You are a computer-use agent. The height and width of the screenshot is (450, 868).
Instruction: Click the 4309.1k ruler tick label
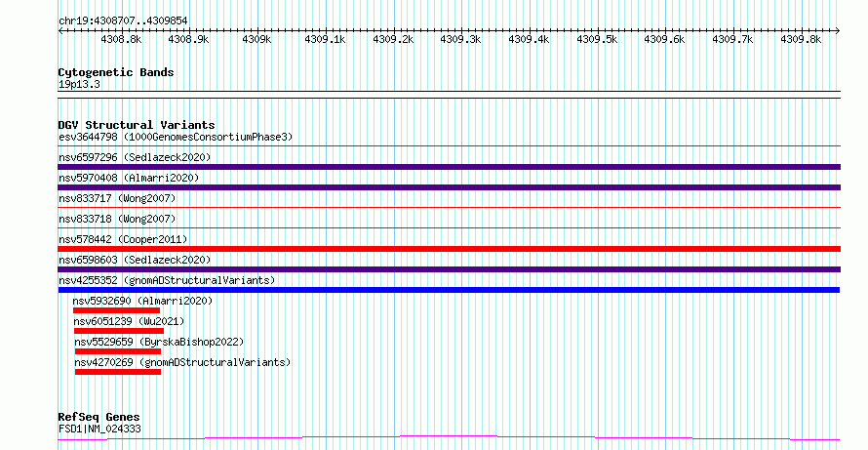(325, 40)
